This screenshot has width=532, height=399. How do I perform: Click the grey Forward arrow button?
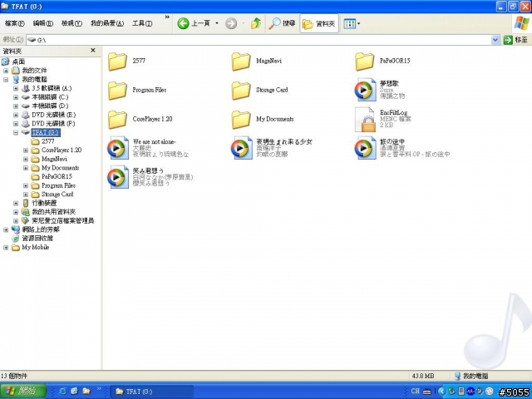tap(231, 23)
